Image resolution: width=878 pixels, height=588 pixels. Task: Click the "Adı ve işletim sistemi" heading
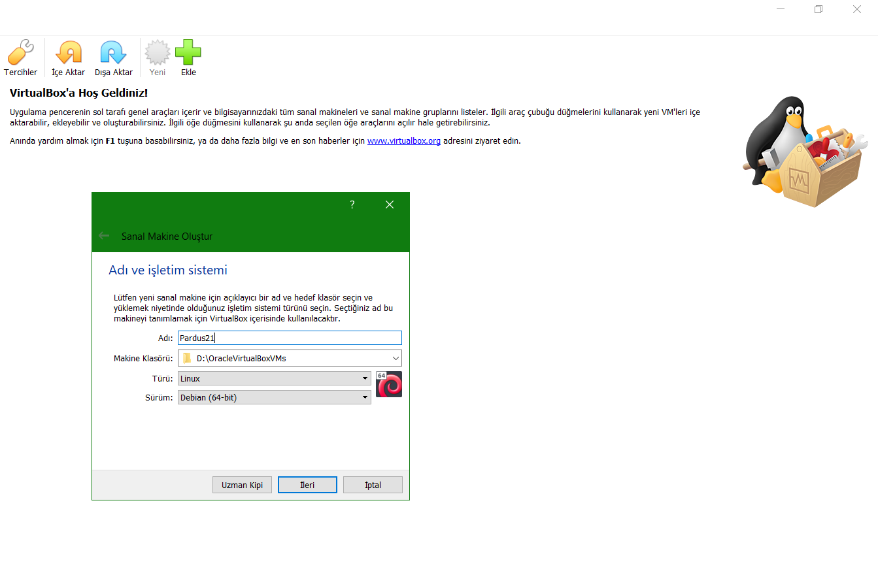click(168, 270)
